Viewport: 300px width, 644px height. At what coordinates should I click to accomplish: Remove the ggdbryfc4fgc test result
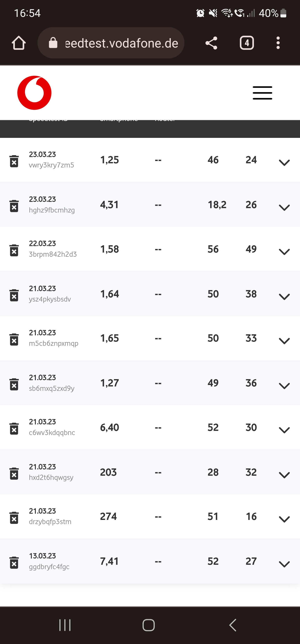(x=14, y=562)
